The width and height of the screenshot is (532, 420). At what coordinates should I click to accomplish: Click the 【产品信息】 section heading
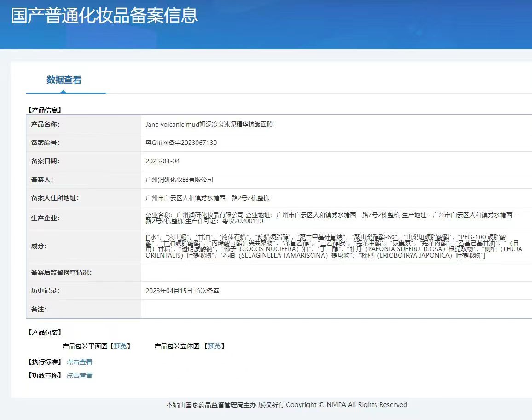click(45, 110)
